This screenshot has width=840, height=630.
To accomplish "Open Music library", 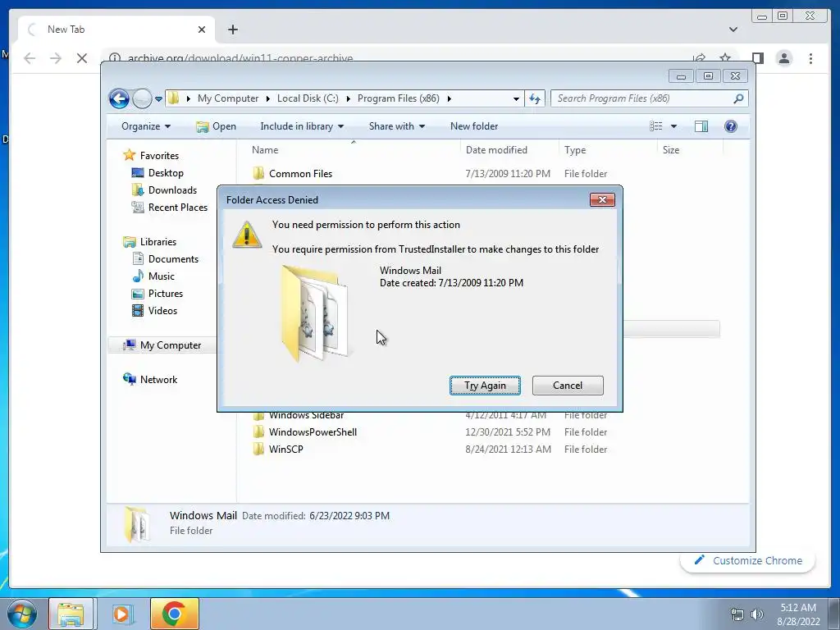I will (x=162, y=276).
